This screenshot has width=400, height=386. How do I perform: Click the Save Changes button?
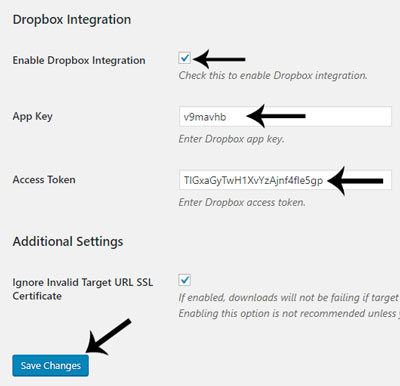(51, 366)
